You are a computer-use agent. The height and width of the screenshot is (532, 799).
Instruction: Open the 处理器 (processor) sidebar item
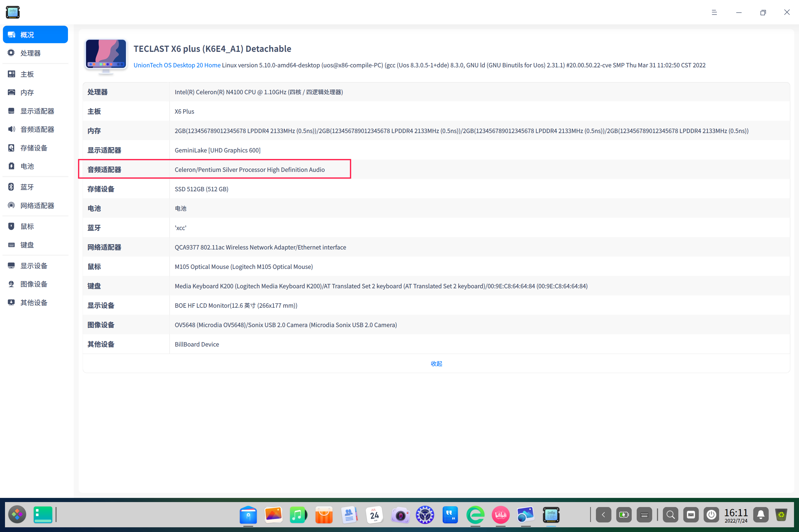click(30, 53)
